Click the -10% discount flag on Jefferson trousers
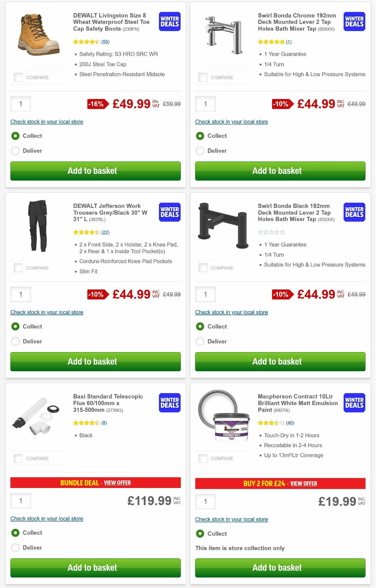 pyautogui.click(x=97, y=294)
